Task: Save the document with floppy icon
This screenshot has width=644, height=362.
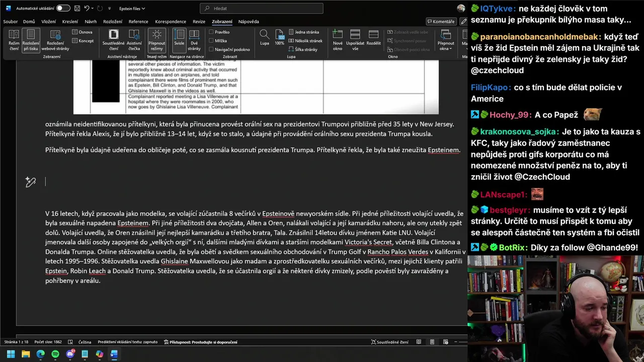Action: click(x=76, y=9)
